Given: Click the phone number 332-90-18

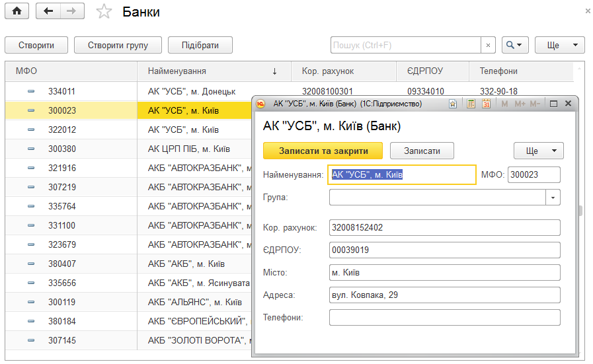Looking at the screenshot, I should tap(498, 91).
